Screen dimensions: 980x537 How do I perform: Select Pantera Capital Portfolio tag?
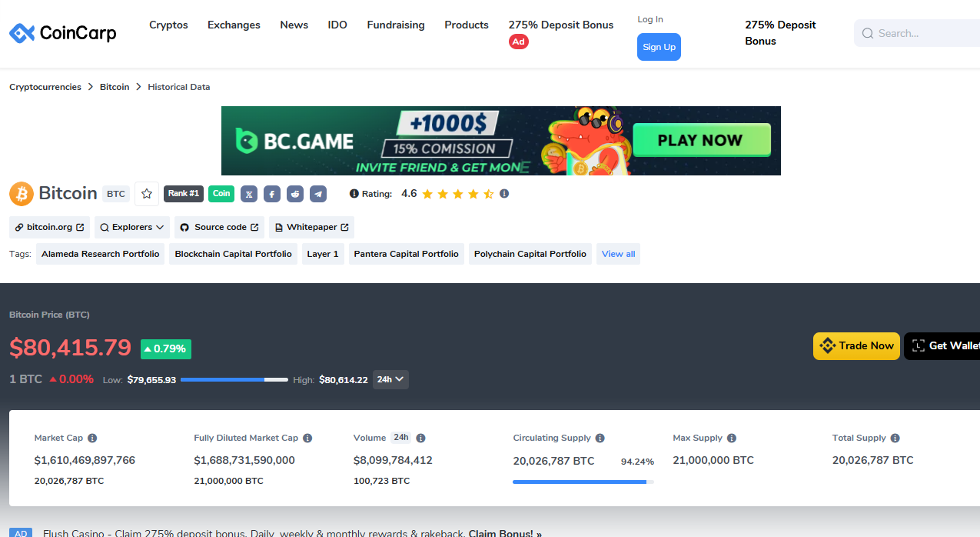(407, 254)
